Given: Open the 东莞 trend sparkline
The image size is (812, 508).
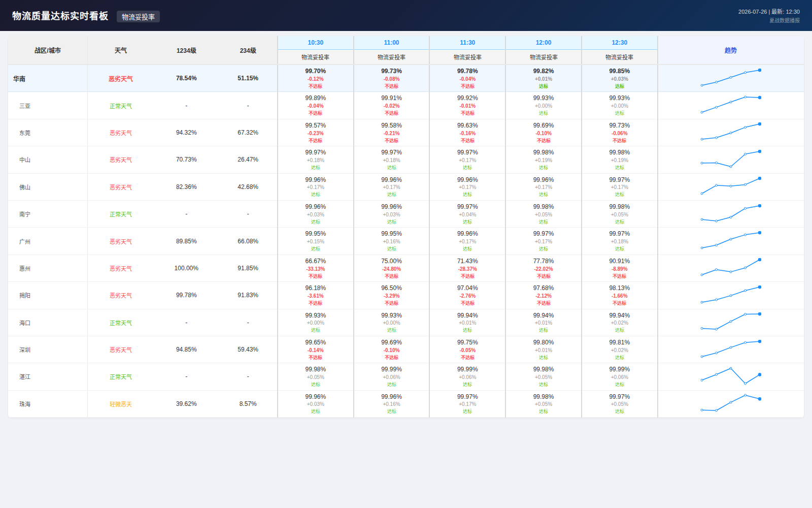Looking at the screenshot, I should [x=731, y=132].
